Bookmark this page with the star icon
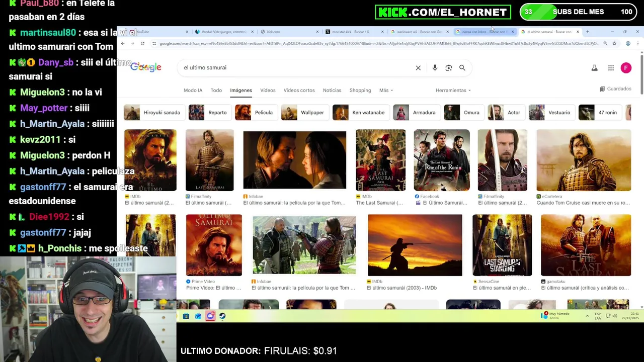Screen dimensions: 644x362 pos(614,44)
